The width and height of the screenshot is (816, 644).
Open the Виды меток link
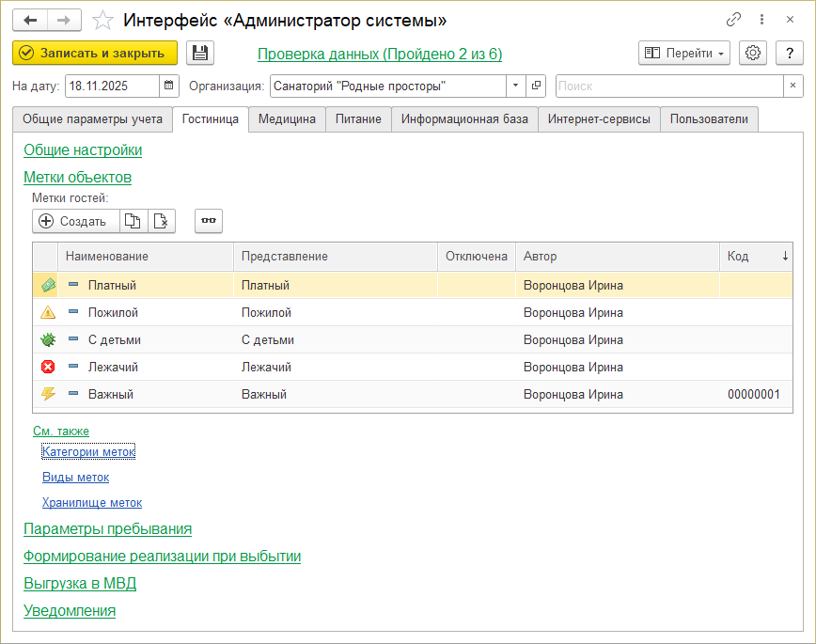coord(75,478)
